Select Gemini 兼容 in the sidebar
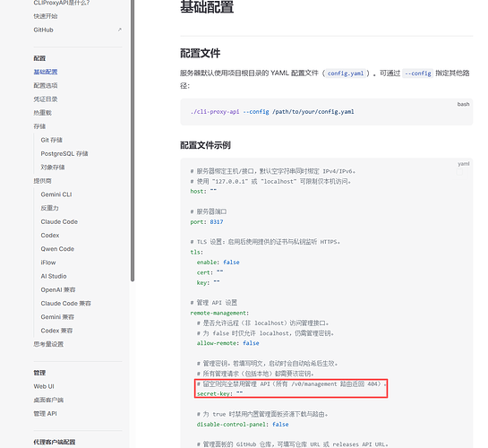Viewport: 488px width, 448px height. (57, 317)
